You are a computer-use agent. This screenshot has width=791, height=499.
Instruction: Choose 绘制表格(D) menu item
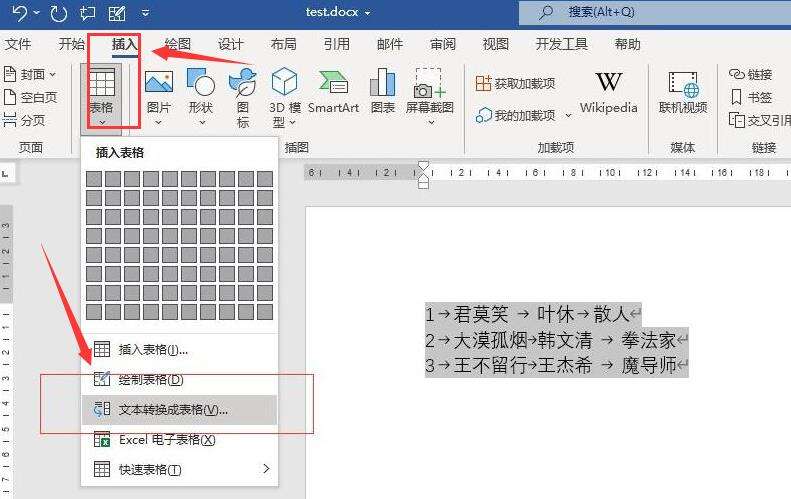(x=179, y=379)
